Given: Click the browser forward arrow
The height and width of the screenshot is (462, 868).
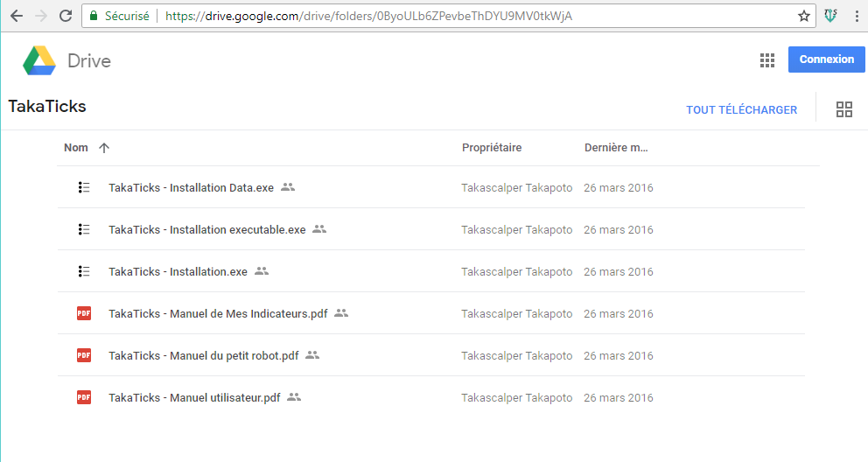Looking at the screenshot, I should click(x=41, y=16).
